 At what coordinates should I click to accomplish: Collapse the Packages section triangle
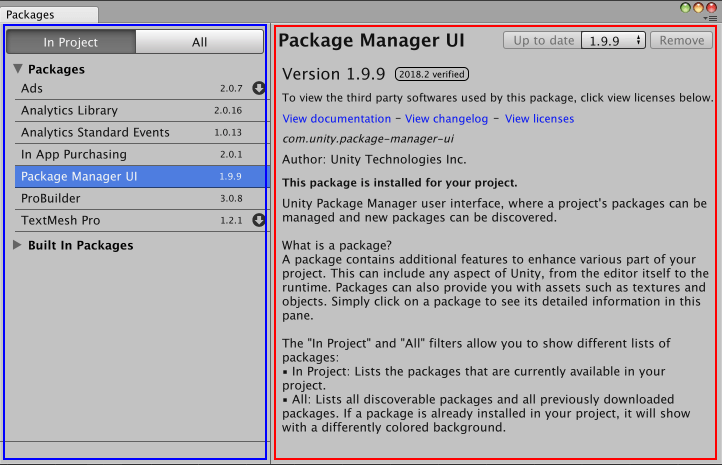[18, 69]
